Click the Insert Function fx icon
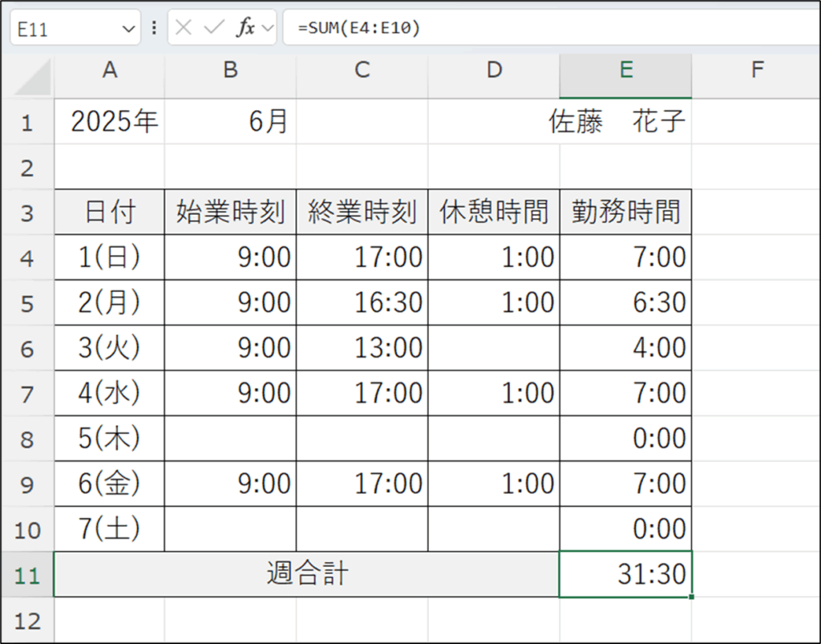 click(245, 28)
